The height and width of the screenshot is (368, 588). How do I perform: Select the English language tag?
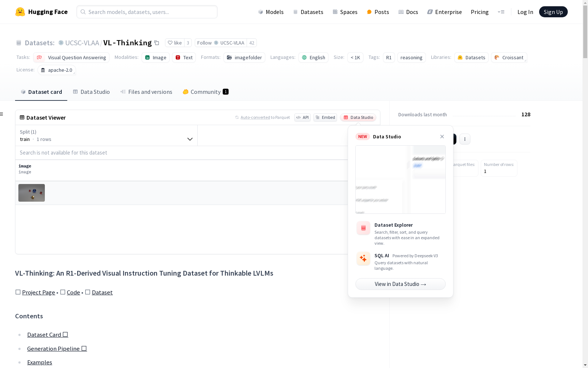tap(313, 57)
